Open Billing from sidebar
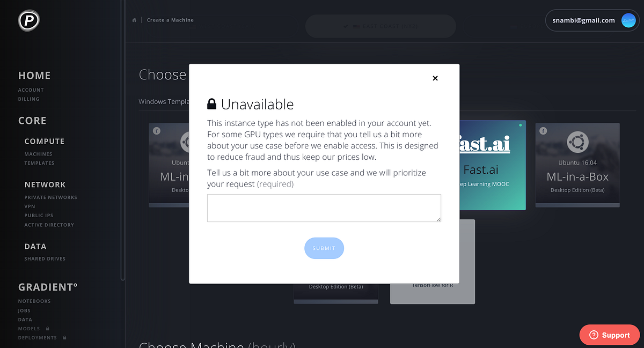The image size is (644, 348). (x=28, y=99)
